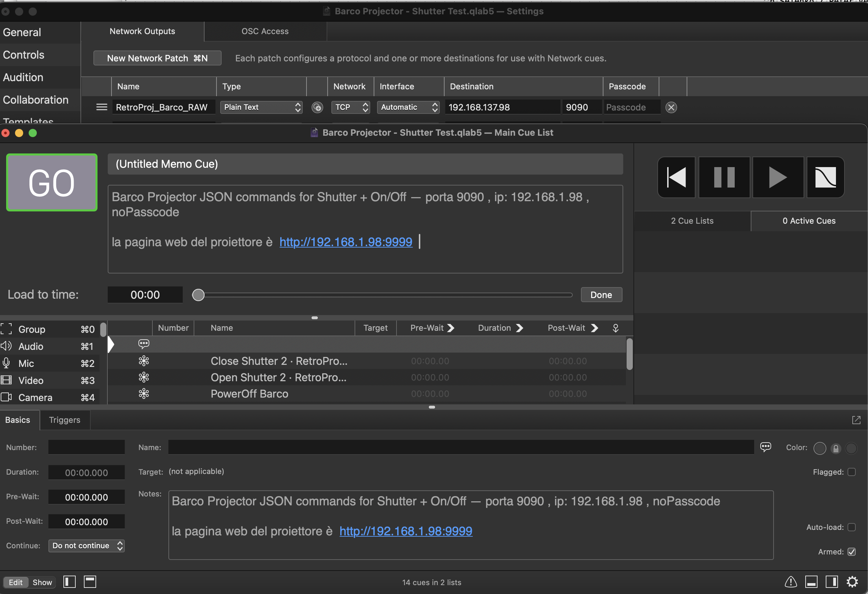Uncheck the Armed checkbox
Image resolution: width=868 pixels, height=594 pixels.
coord(852,552)
